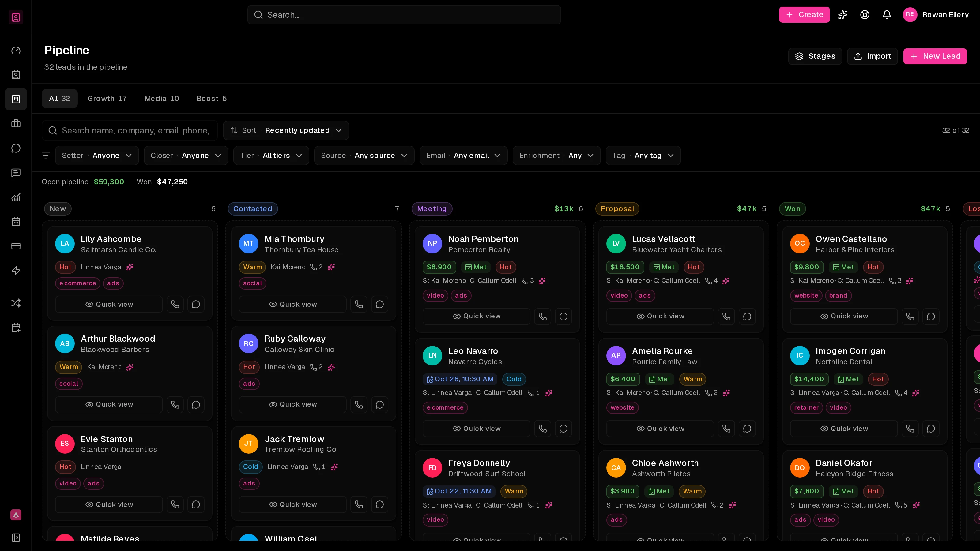Viewport: 980px width, 551px height.
Task: Open the lightning bolt automation icon
Action: click(16, 271)
